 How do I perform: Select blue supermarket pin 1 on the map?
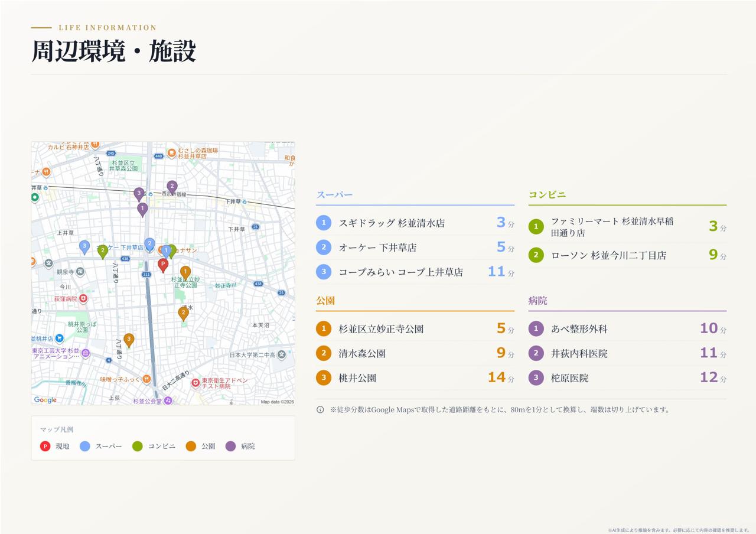tap(166, 252)
